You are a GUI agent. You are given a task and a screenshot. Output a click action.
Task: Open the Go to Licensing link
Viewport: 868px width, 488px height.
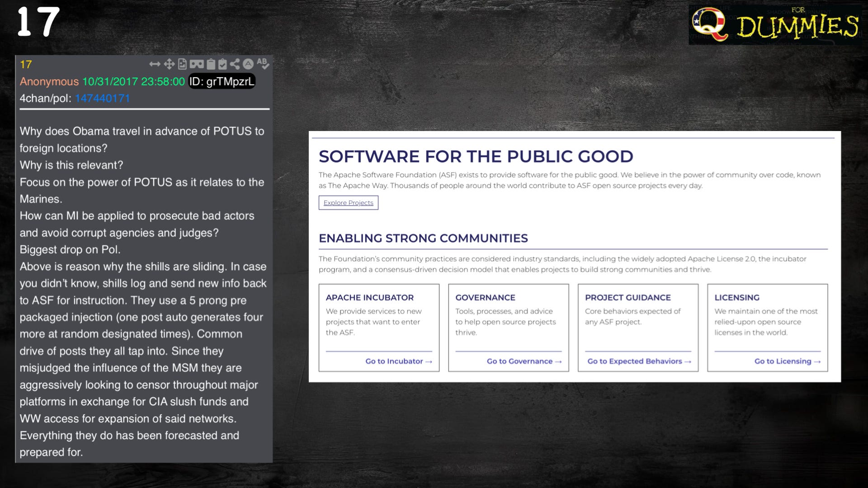tap(787, 361)
